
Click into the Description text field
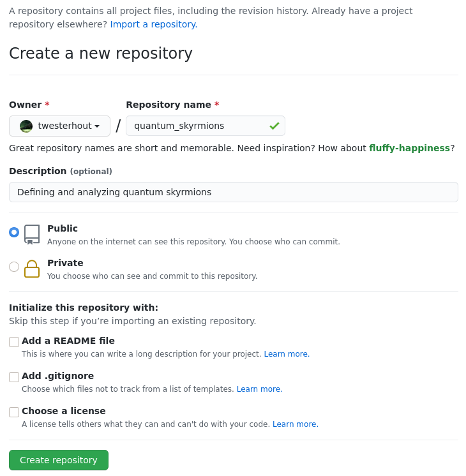click(x=234, y=192)
